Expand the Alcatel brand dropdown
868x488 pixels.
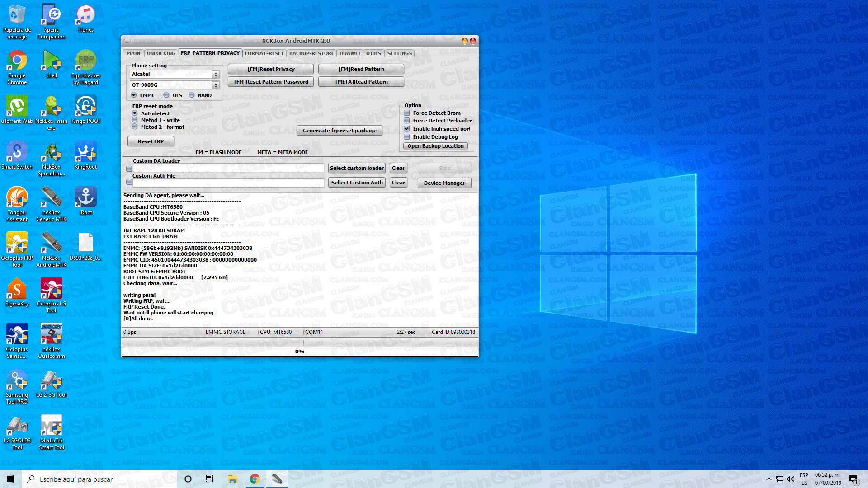(216, 75)
